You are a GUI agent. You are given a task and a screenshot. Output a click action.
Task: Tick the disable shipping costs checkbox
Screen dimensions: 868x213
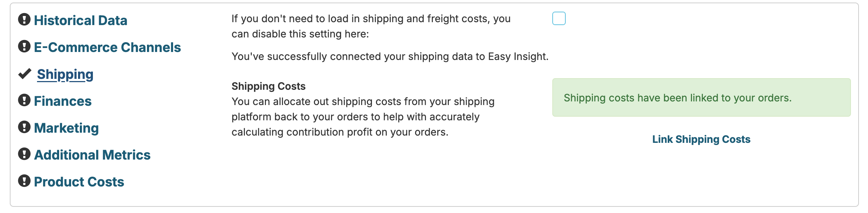(x=559, y=19)
